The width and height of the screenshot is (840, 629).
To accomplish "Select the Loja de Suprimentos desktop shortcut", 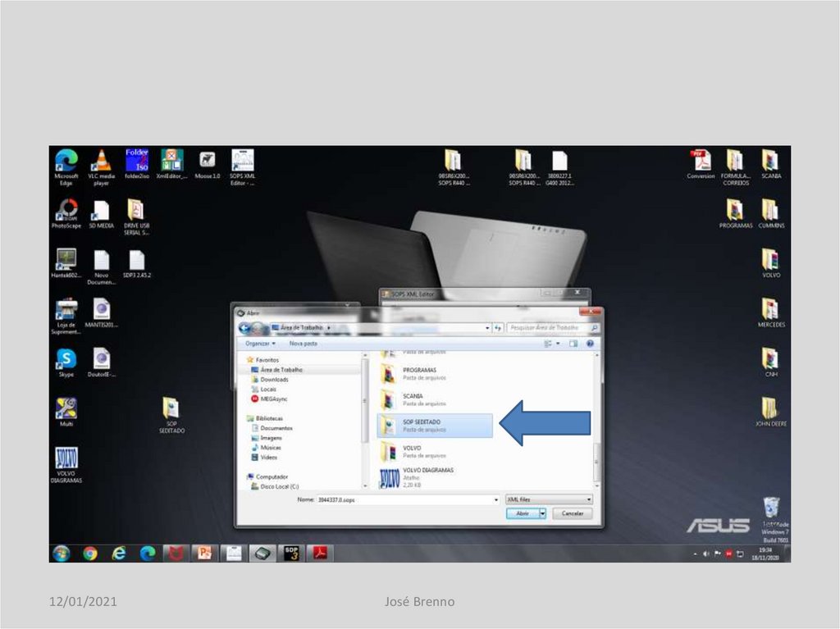I will 66,316.
